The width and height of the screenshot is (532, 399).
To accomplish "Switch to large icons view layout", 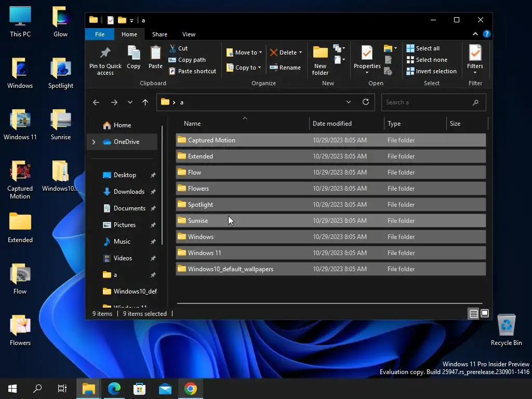I will coord(485,313).
